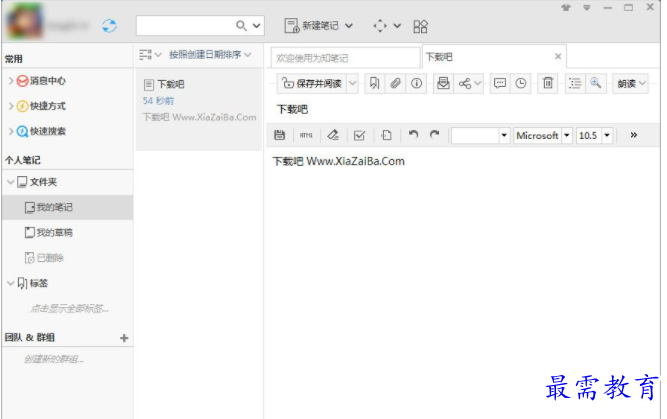
Task: Open 已删除 folder
Action: pos(44,258)
